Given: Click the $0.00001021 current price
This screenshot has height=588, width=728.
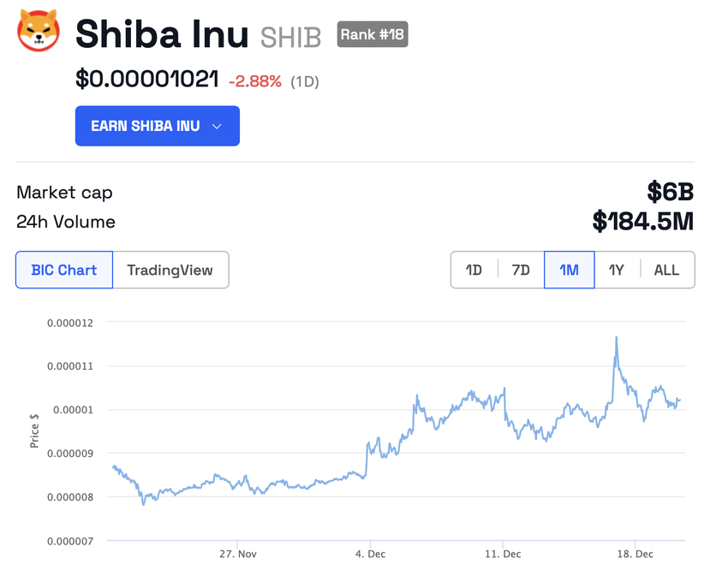Looking at the screenshot, I should click(x=146, y=80).
